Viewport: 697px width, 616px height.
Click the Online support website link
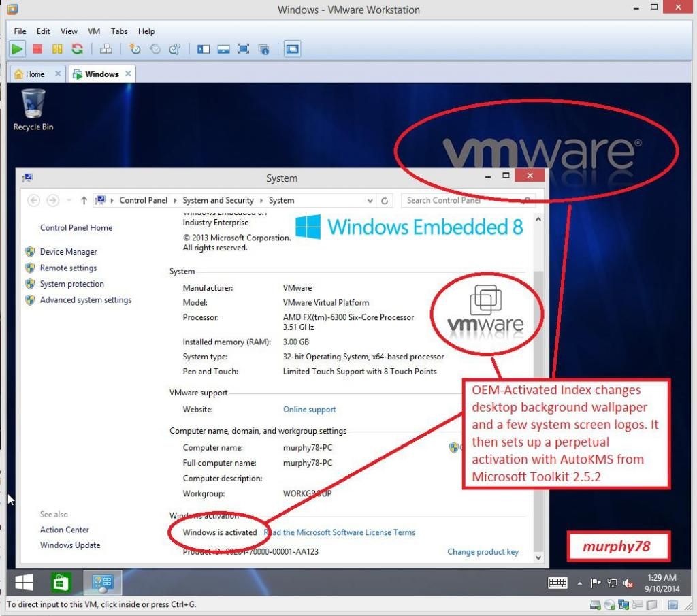click(310, 409)
